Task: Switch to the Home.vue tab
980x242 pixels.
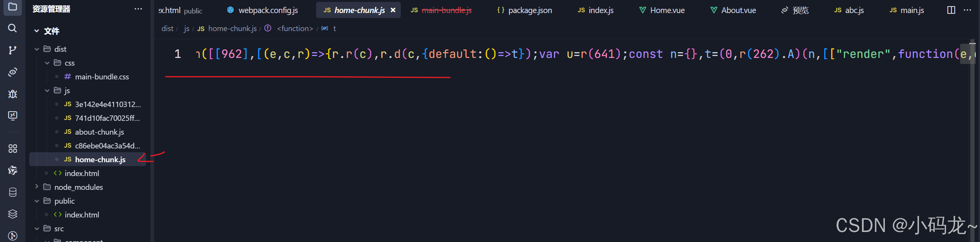Action: pos(662,10)
